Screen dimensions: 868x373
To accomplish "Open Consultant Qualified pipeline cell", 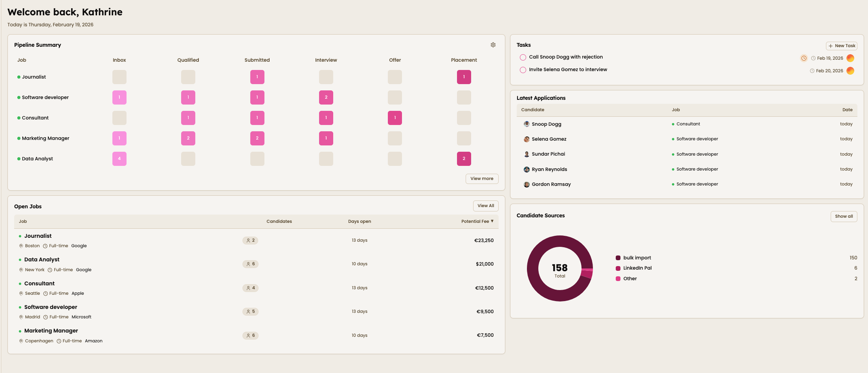I will pyautogui.click(x=188, y=118).
